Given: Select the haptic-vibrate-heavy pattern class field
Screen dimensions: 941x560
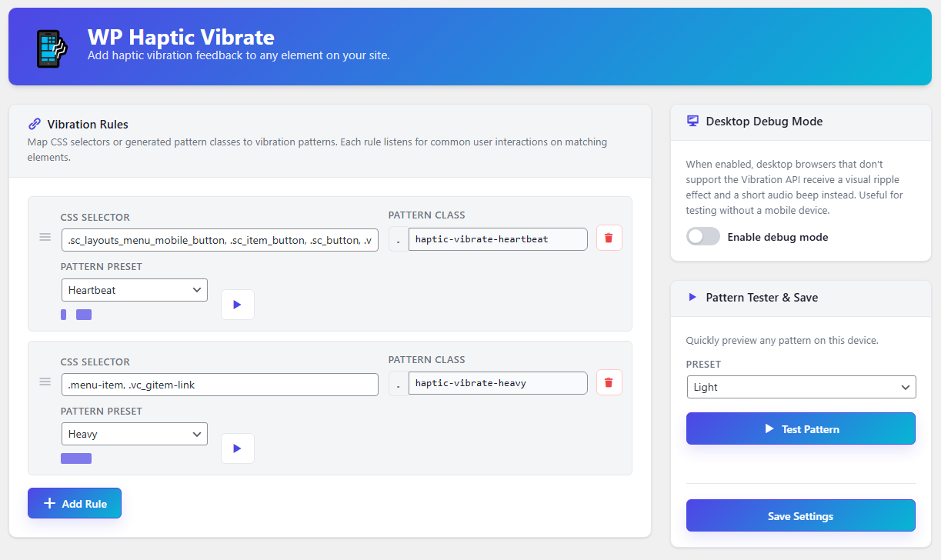Looking at the screenshot, I should tap(497, 382).
